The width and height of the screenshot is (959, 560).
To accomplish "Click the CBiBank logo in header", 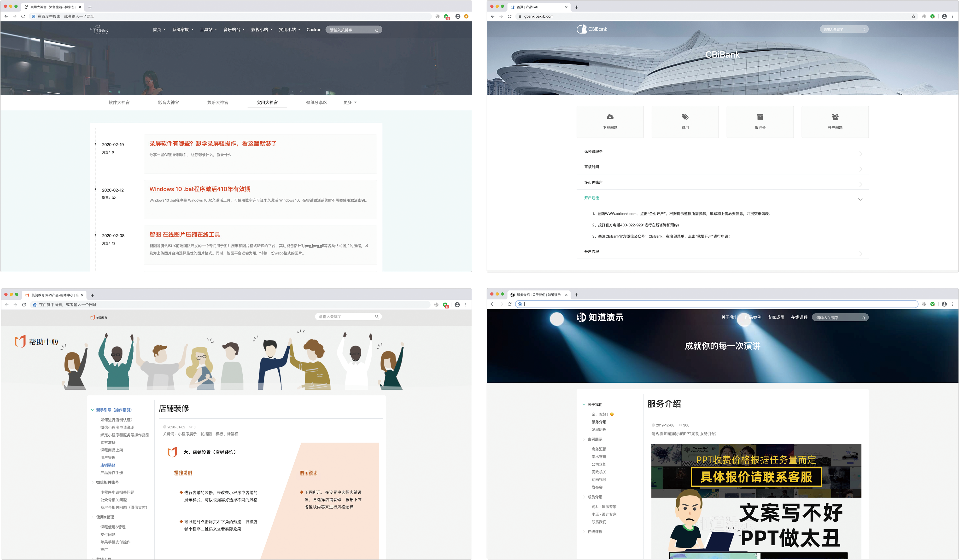I will pyautogui.click(x=592, y=29).
